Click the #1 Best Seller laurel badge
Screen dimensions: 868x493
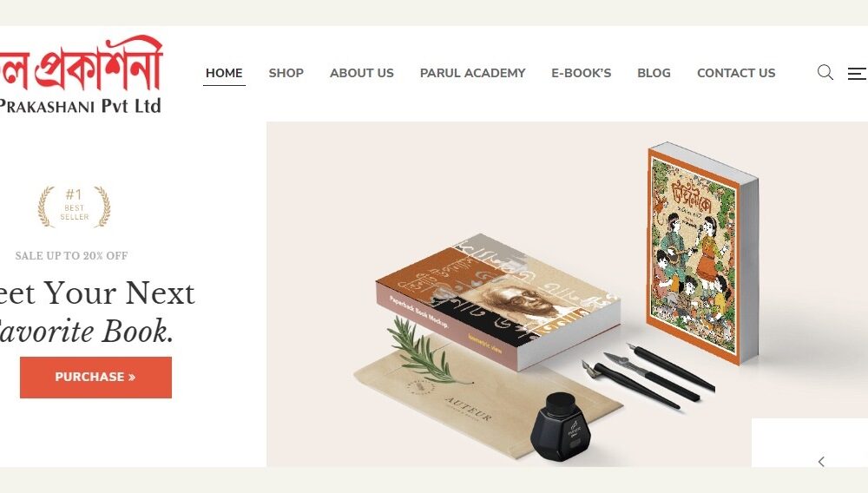74,207
